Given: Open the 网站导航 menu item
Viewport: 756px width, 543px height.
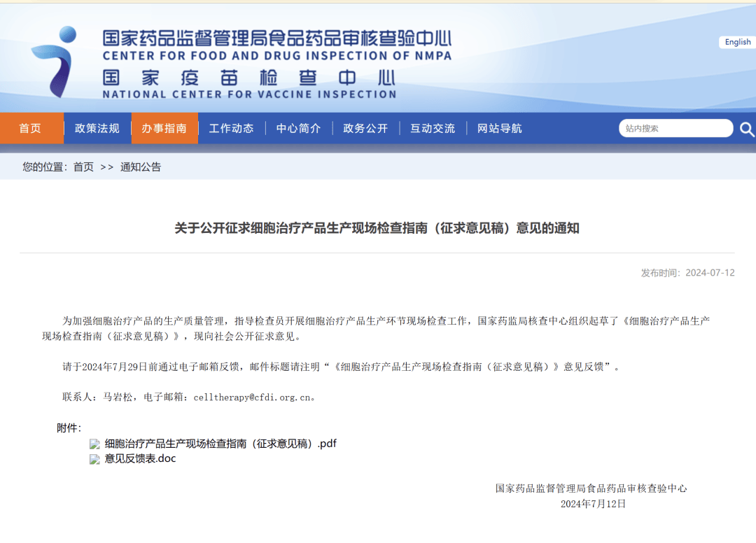Looking at the screenshot, I should (500, 128).
